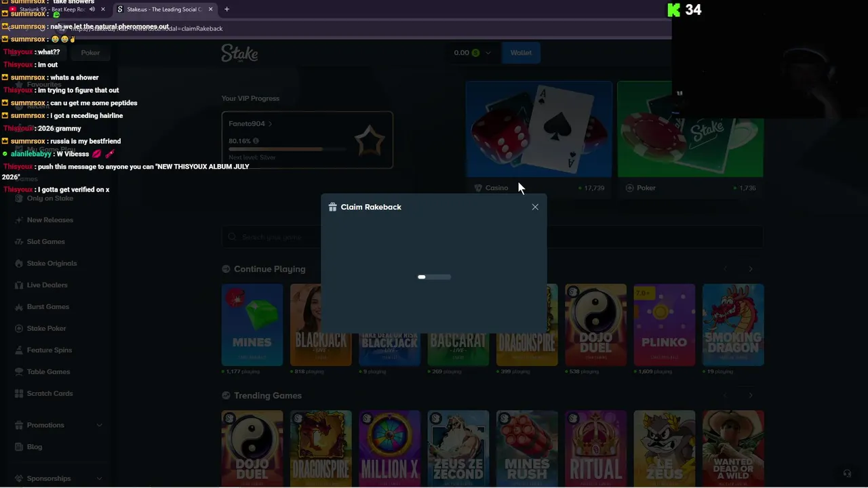Viewport: 868px width, 488px height.
Task: Open the Zeus Ze Zecond trending game
Action: (x=458, y=449)
